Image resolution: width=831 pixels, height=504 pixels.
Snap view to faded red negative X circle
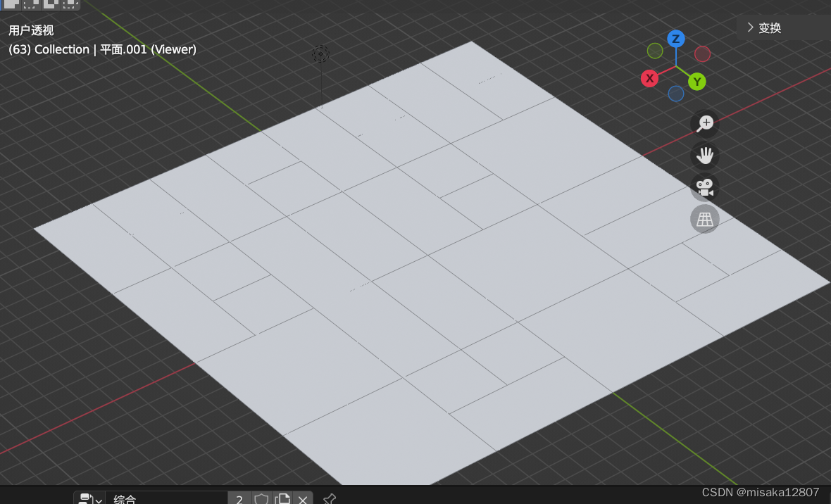702,53
